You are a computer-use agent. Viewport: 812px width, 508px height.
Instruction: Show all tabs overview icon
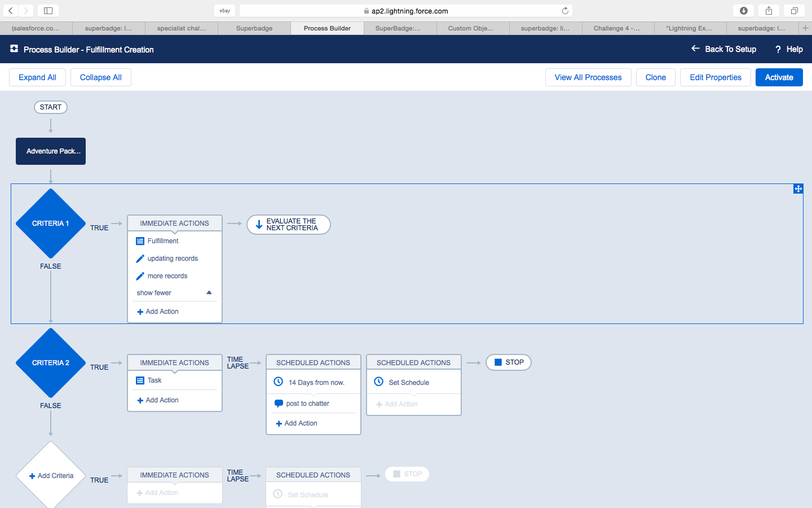tap(794, 11)
